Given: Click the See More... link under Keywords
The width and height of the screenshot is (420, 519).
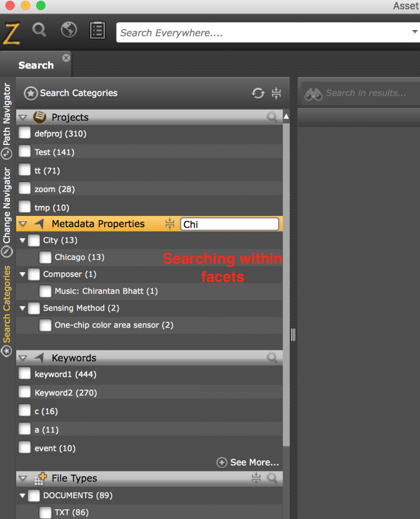Looking at the screenshot, I should pyautogui.click(x=248, y=463).
